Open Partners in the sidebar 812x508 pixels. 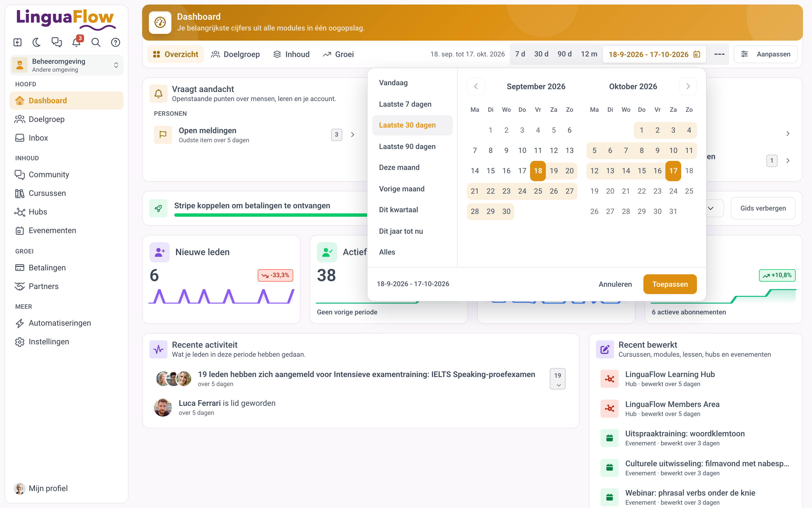[67, 286]
